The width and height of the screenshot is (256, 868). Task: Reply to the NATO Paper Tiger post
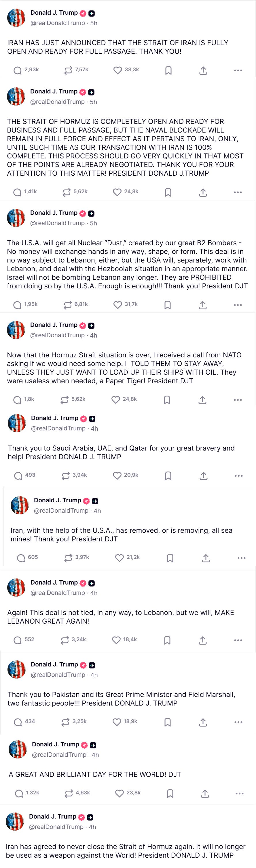[x=17, y=400]
